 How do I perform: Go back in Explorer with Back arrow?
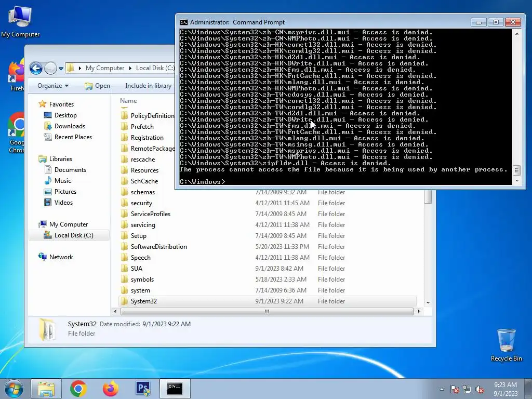pos(36,68)
